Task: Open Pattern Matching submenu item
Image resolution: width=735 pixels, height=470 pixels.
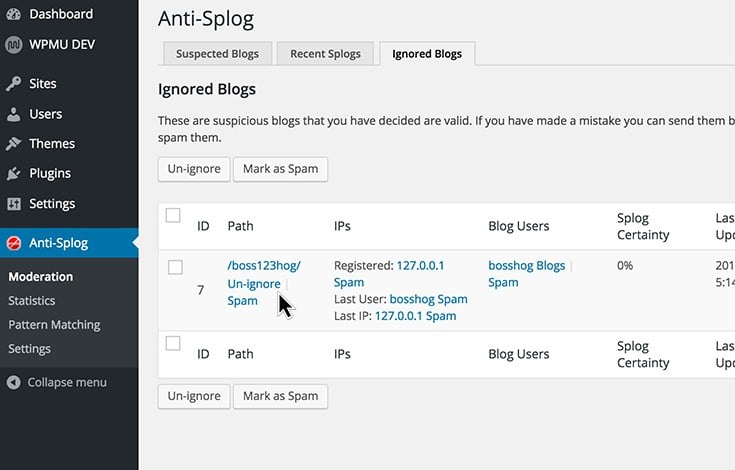Action: [54, 325]
